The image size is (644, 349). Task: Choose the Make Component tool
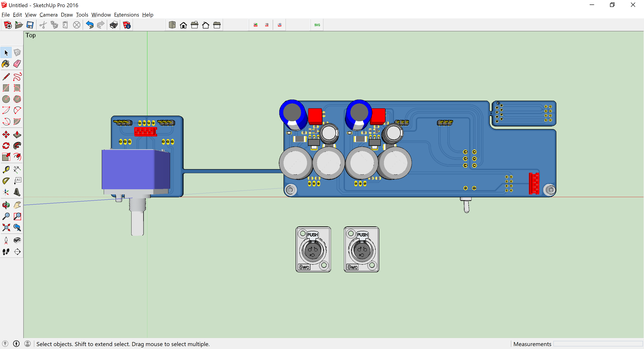tap(17, 53)
